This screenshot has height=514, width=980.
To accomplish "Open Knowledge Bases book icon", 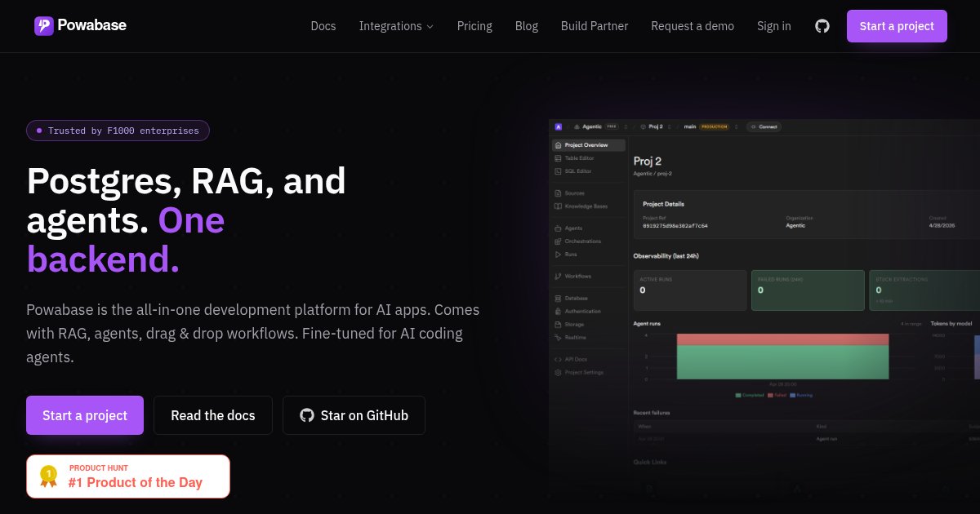I will point(558,206).
